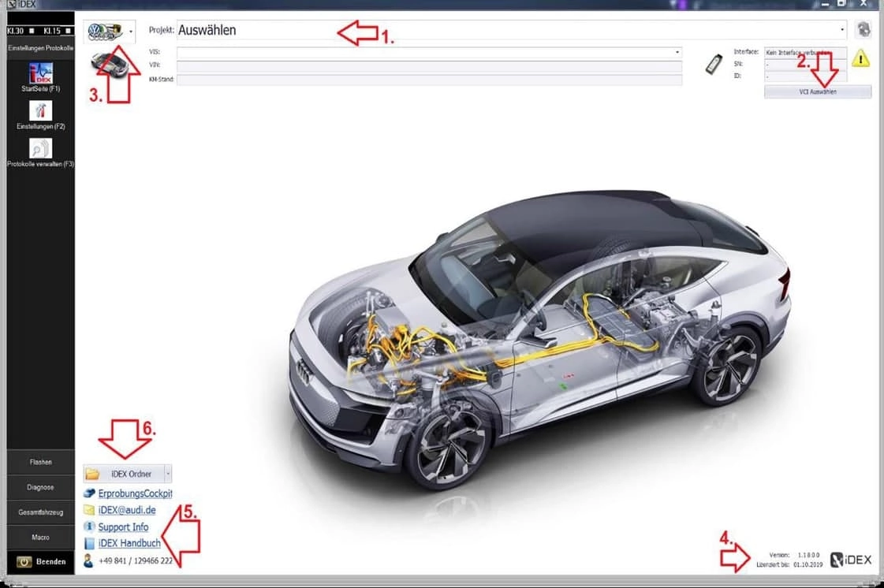Click the ID value field
884x588 pixels.
805,76
